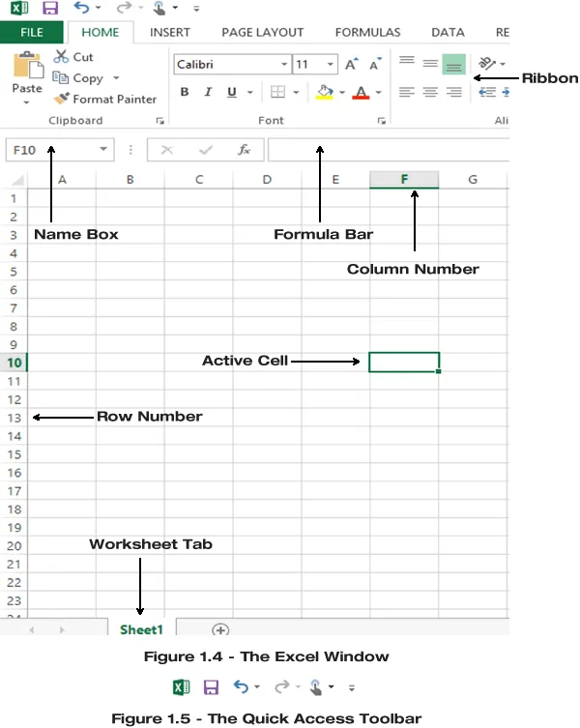Open the green FILE menu
This screenshot has width=580, height=728.
[x=31, y=32]
